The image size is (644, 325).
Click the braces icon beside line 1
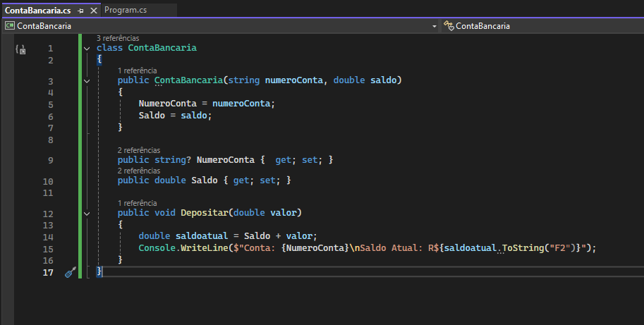tap(20, 49)
